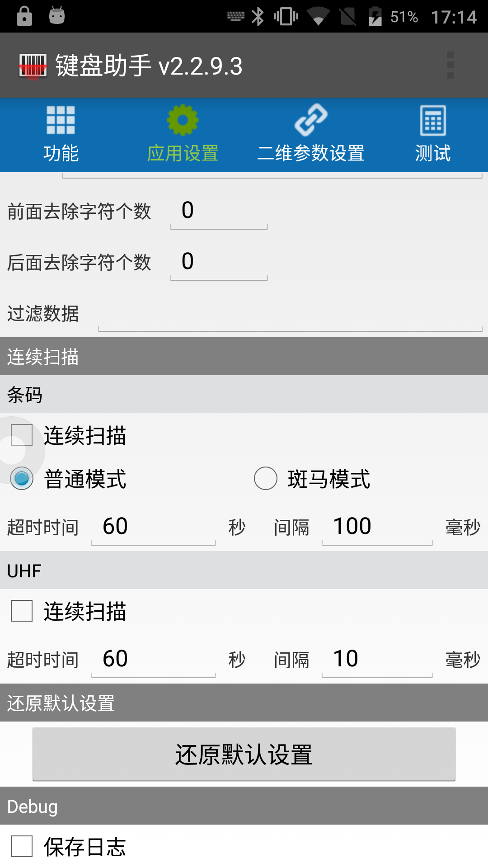The height and width of the screenshot is (868, 488).
Task: Select the 斑马模式 radio button
Action: point(266,478)
